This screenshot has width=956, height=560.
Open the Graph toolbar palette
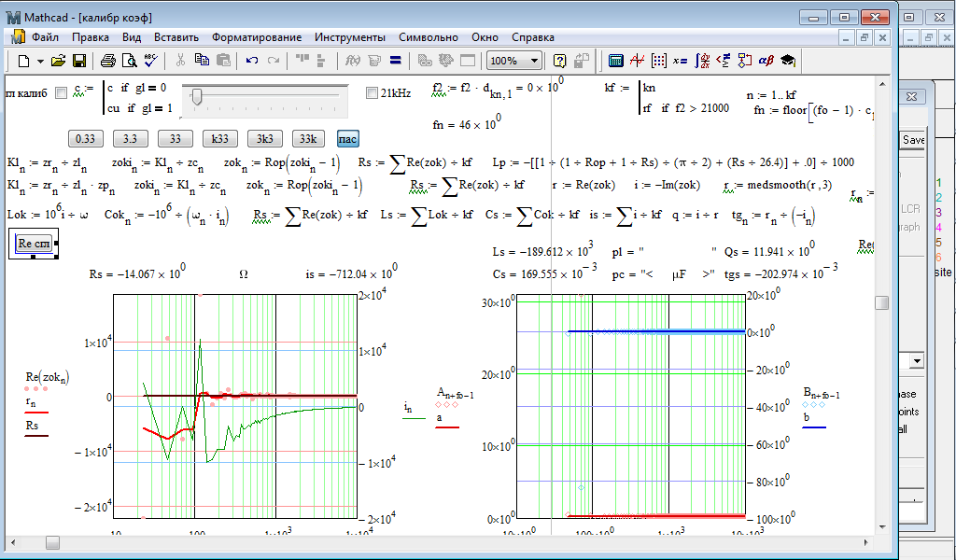click(x=638, y=61)
